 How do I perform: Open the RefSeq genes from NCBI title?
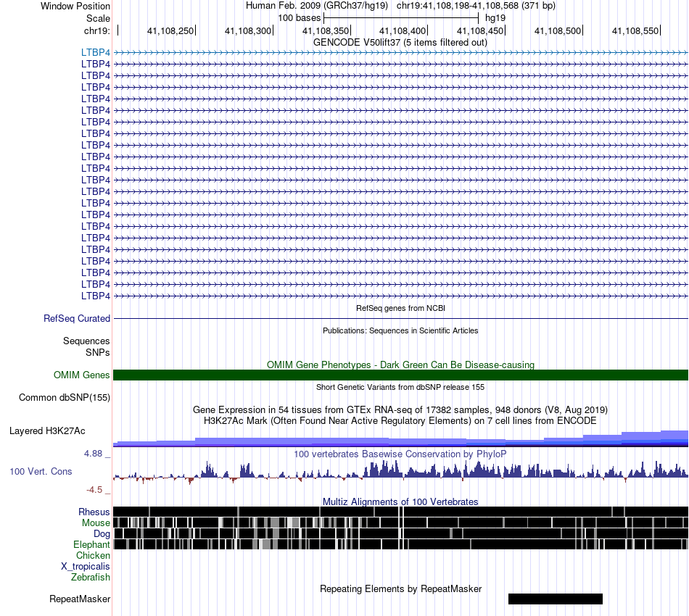click(400, 308)
